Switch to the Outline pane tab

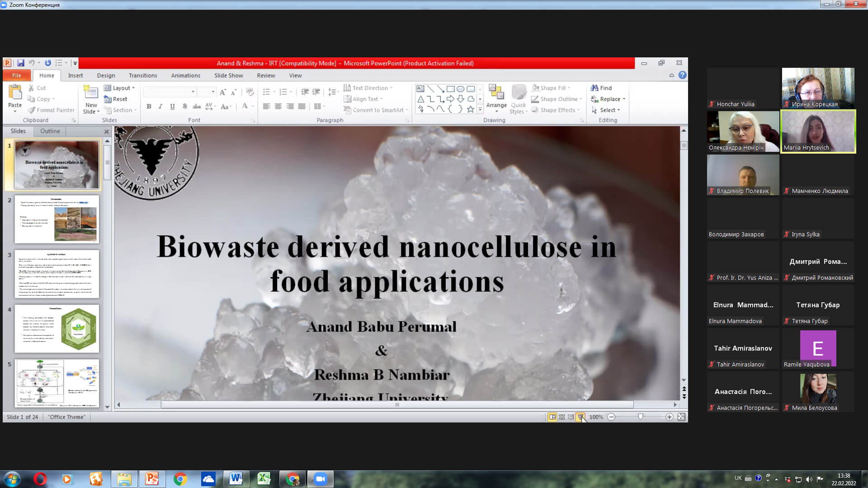50,131
